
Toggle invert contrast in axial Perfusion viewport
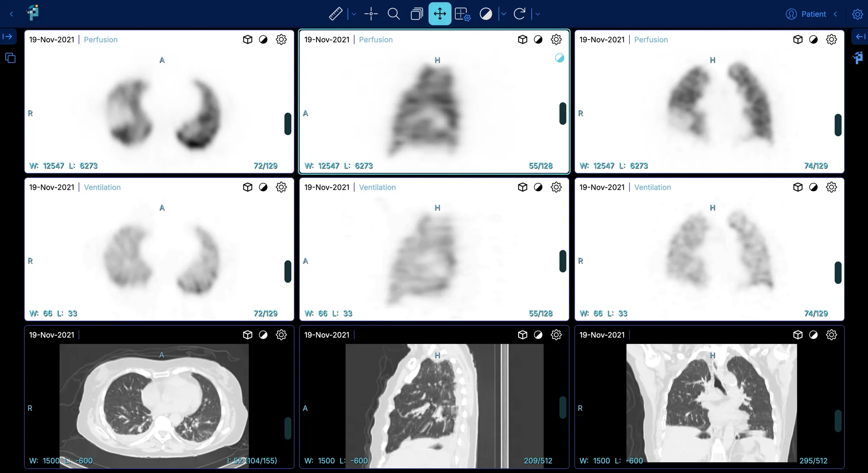tap(263, 40)
